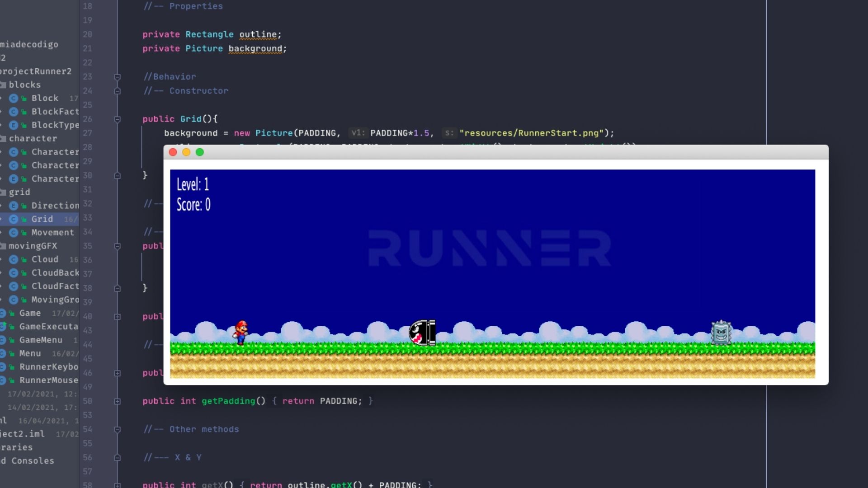Click the class icon beside CloudFact
The image size is (868, 488).
[x=14, y=286]
